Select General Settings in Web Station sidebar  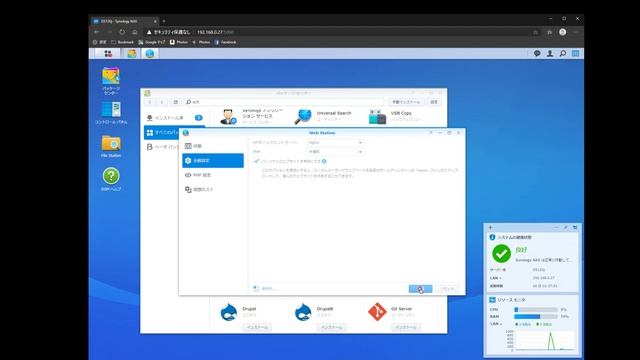(213, 160)
